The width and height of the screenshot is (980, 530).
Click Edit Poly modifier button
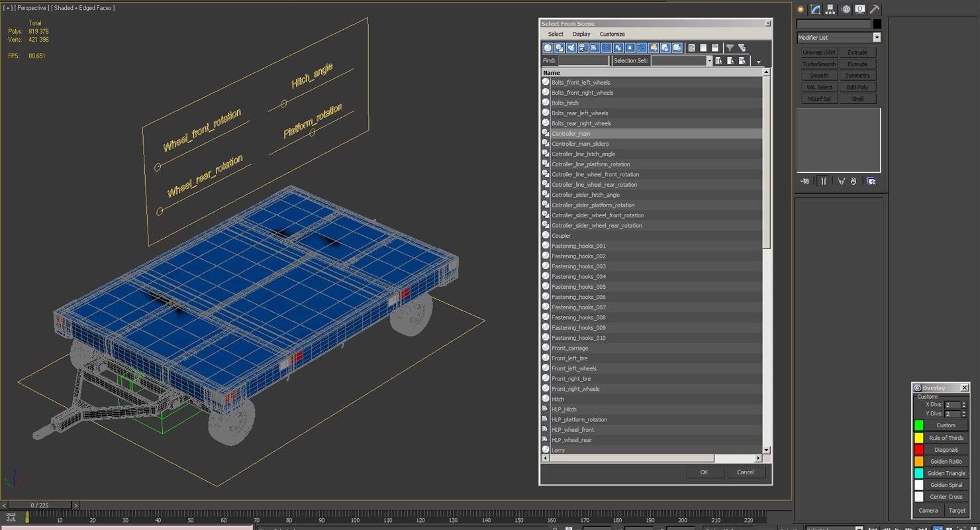[857, 87]
